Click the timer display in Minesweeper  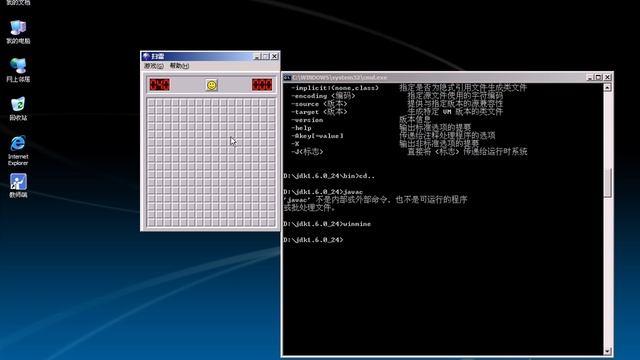(x=262, y=84)
